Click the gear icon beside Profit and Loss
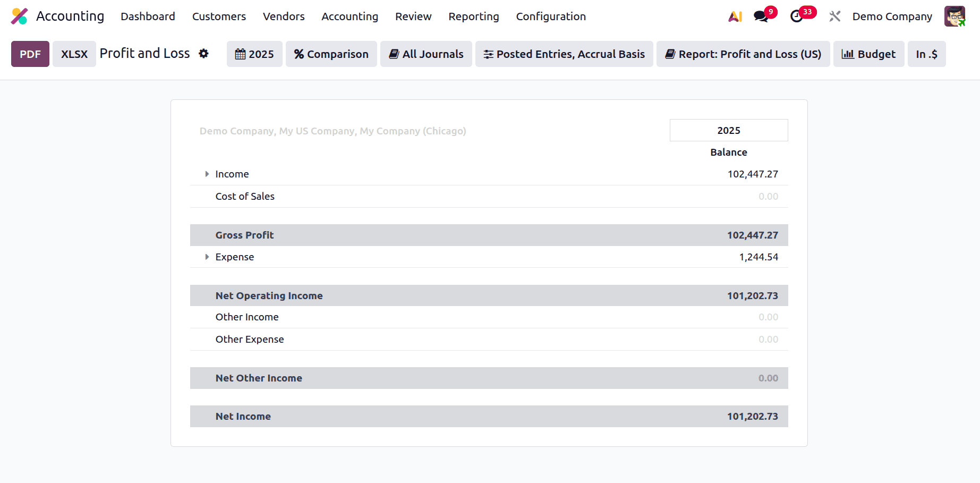Viewport: 980px width, 483px height. click(203, 54)
